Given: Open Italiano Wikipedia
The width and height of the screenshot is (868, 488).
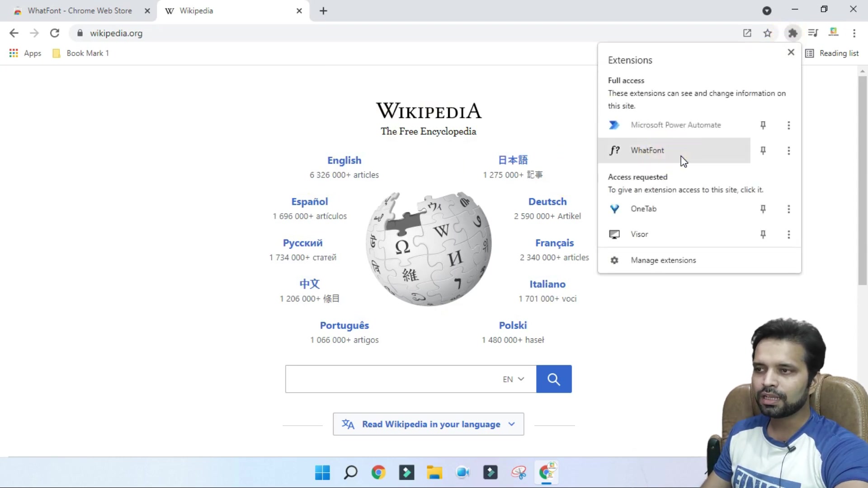Looking at the screenshot, I should point(547,284).
